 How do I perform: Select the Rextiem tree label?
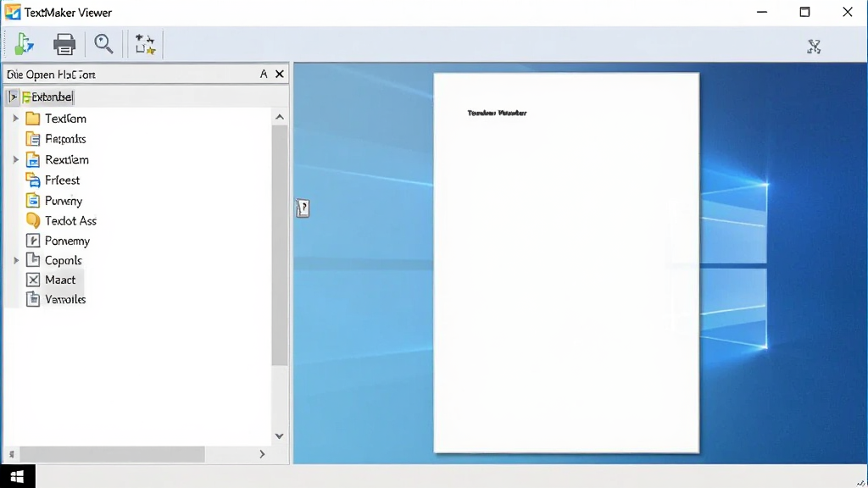click(66, 160)
